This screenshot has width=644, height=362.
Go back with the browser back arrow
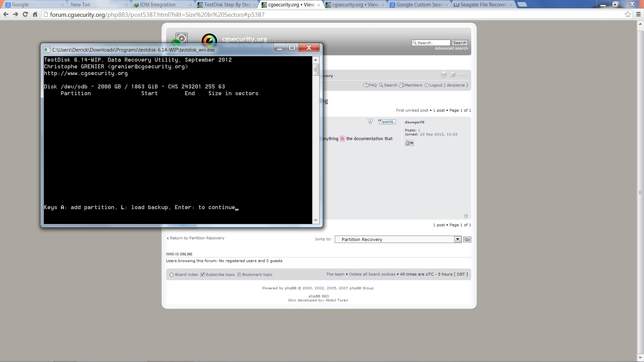click(6, 14)
